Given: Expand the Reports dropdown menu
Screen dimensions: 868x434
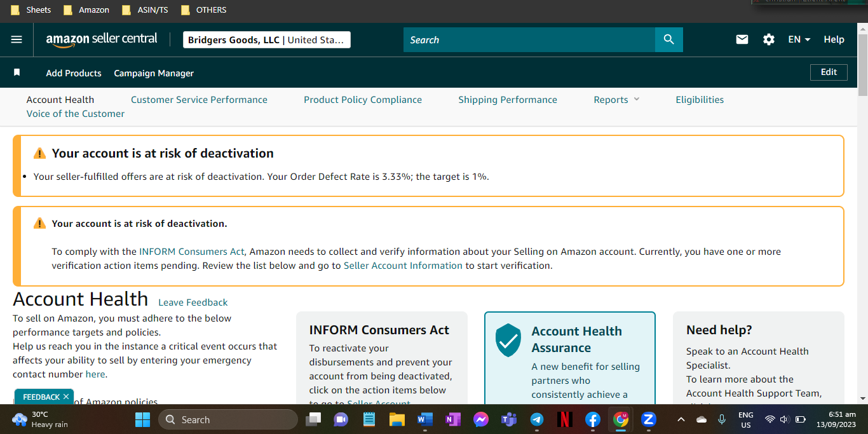Looking at the screenshot, I should 616,100.
